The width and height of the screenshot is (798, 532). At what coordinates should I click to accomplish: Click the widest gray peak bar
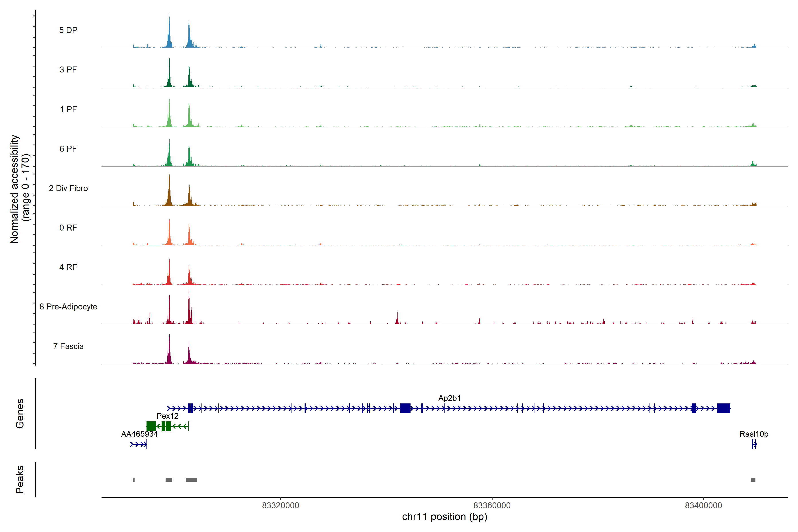pos(191,480)
